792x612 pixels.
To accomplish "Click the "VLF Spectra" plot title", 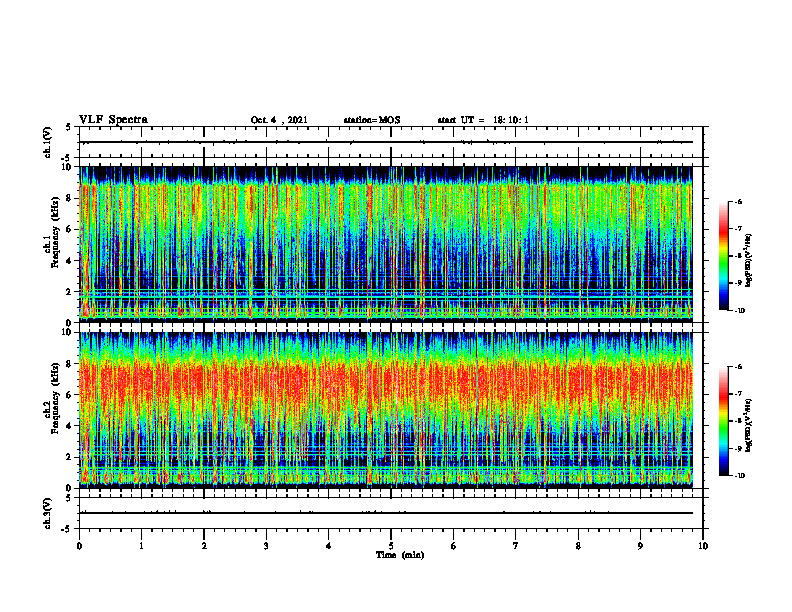I will pyautogui.click(x=113, y=120).
